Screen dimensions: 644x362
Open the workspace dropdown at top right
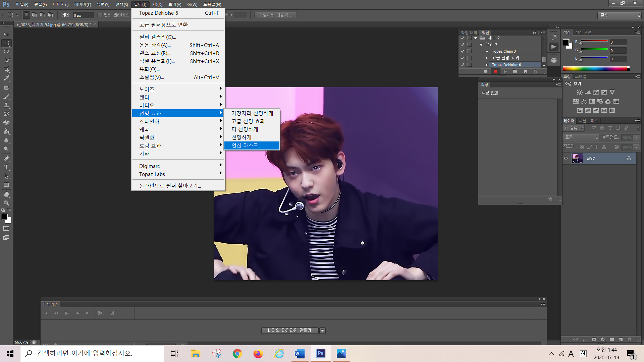(x=619, y=15)
